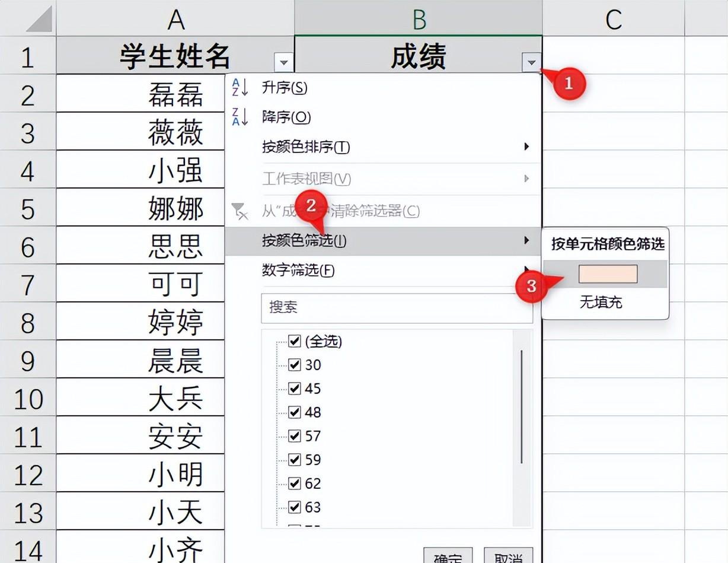
Task: Uncheck the 45 value checkbox
Action: point(295,388)
